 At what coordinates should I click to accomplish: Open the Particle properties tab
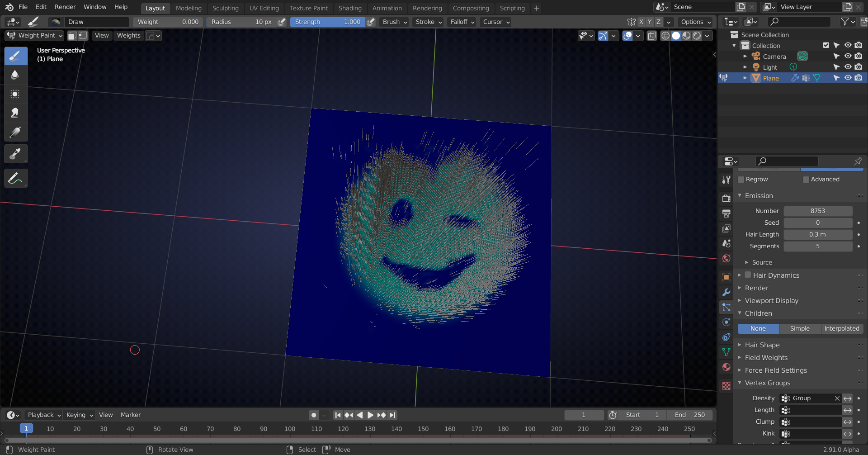pyautogui.click(x=726, y=308)
